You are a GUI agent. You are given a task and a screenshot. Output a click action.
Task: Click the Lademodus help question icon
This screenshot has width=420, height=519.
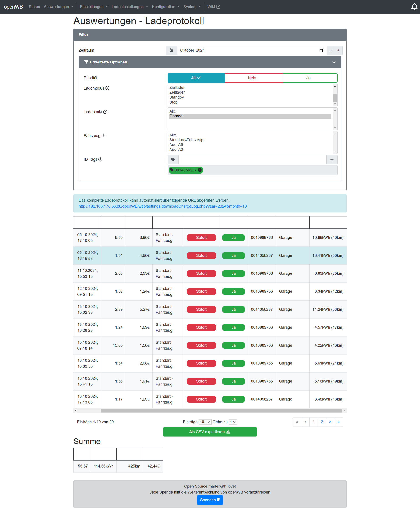[x=107, y=88]
